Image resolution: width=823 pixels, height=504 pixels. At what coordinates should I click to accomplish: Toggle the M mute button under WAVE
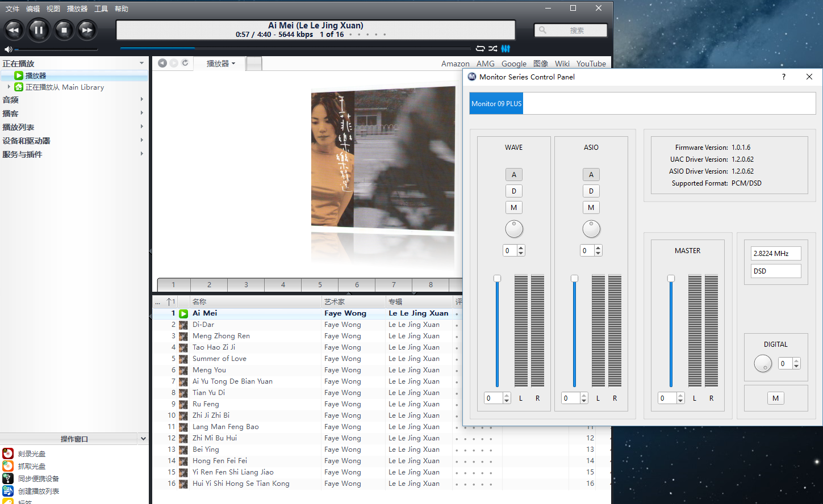513,208
